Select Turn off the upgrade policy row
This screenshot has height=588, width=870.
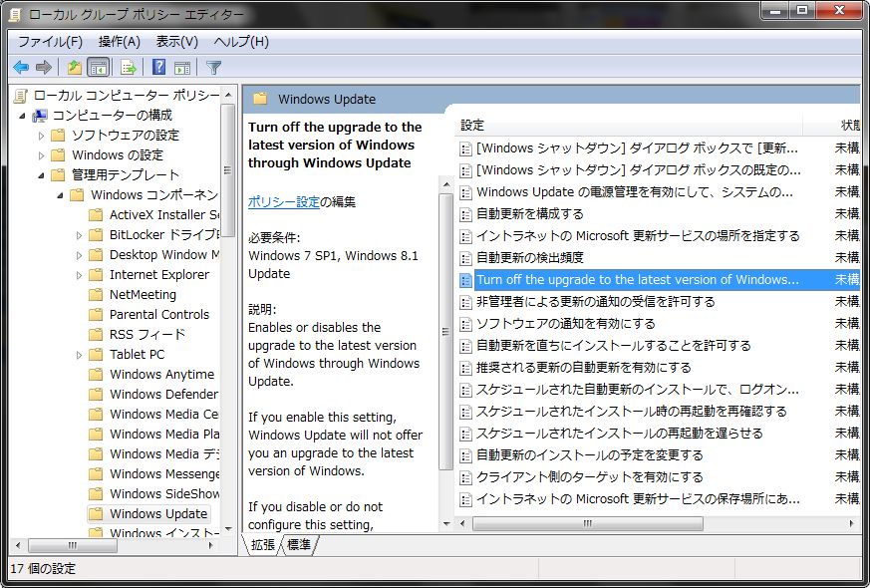pos(659,280)
